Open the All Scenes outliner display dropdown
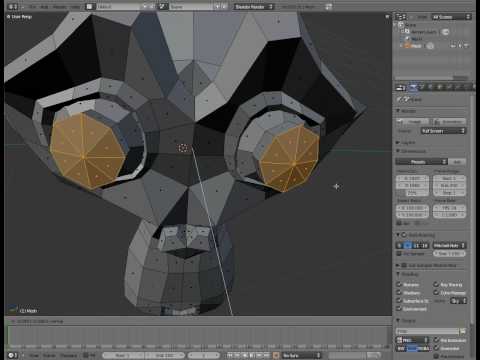 click(451, 17)
